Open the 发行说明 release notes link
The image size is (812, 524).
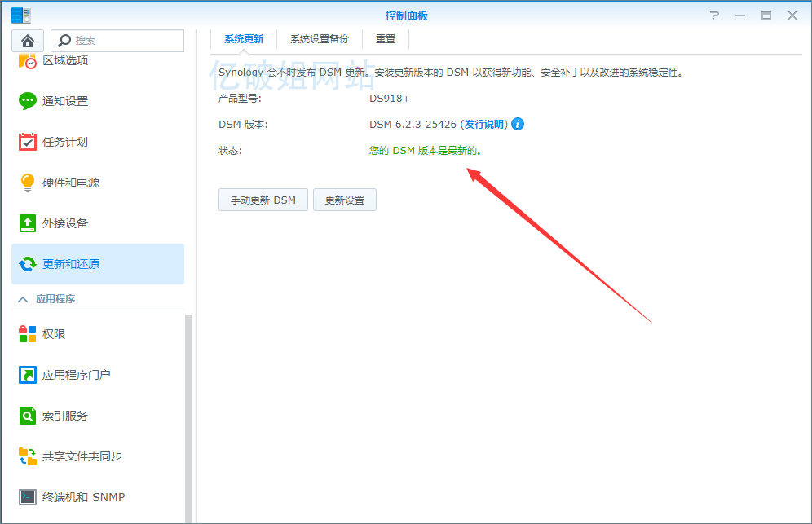pos(484,124)
